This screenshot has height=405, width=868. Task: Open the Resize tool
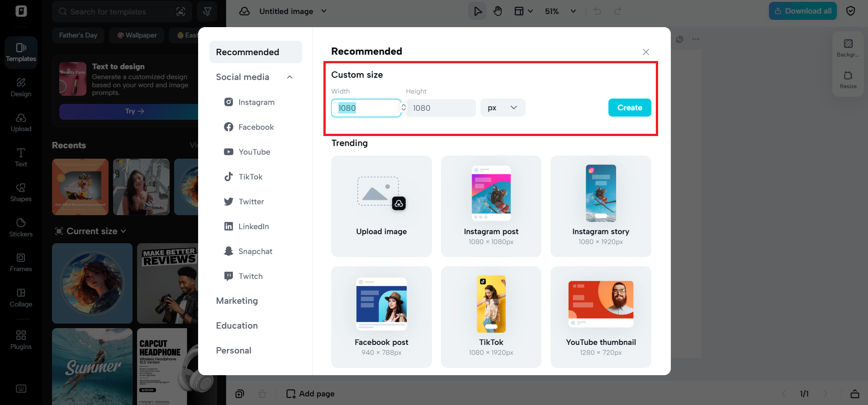848,80
